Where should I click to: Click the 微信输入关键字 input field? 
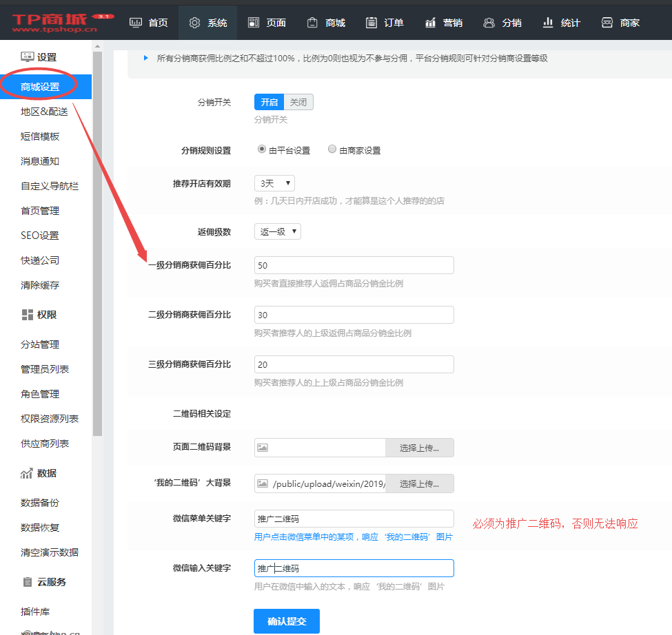(x=354, y=568)
